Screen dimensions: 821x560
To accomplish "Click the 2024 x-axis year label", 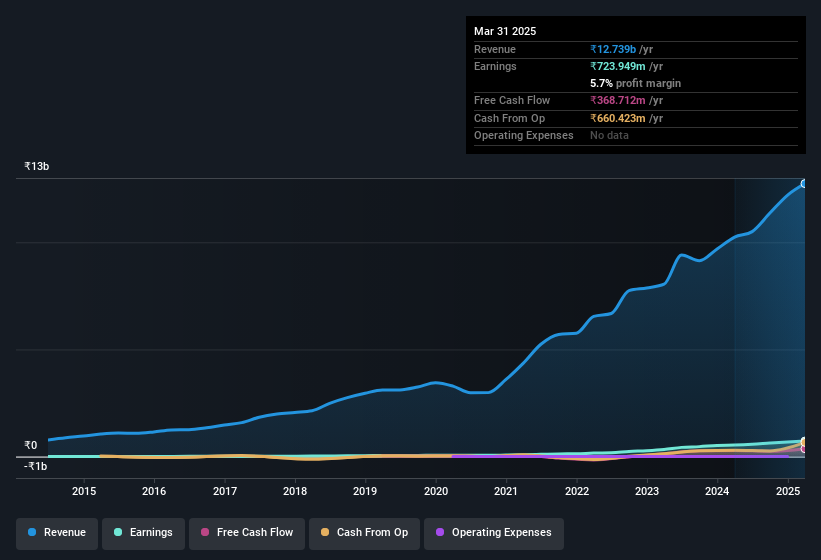I will point(717,491).
